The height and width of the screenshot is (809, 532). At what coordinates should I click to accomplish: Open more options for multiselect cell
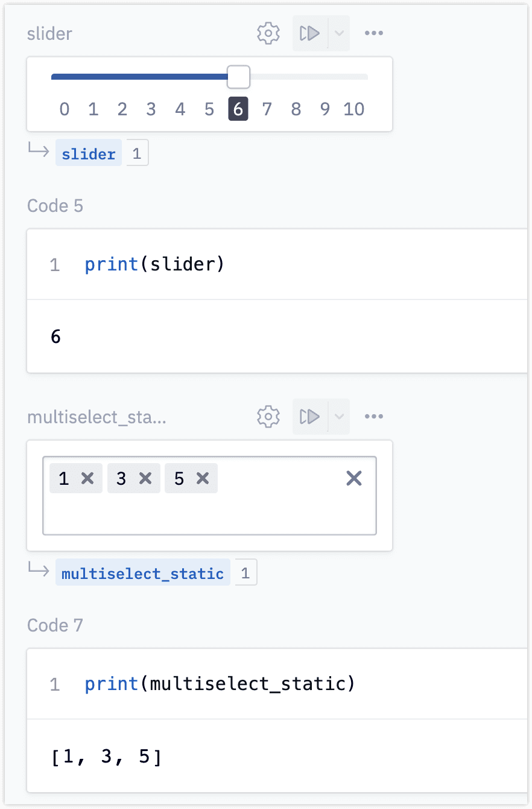(374, 417)
